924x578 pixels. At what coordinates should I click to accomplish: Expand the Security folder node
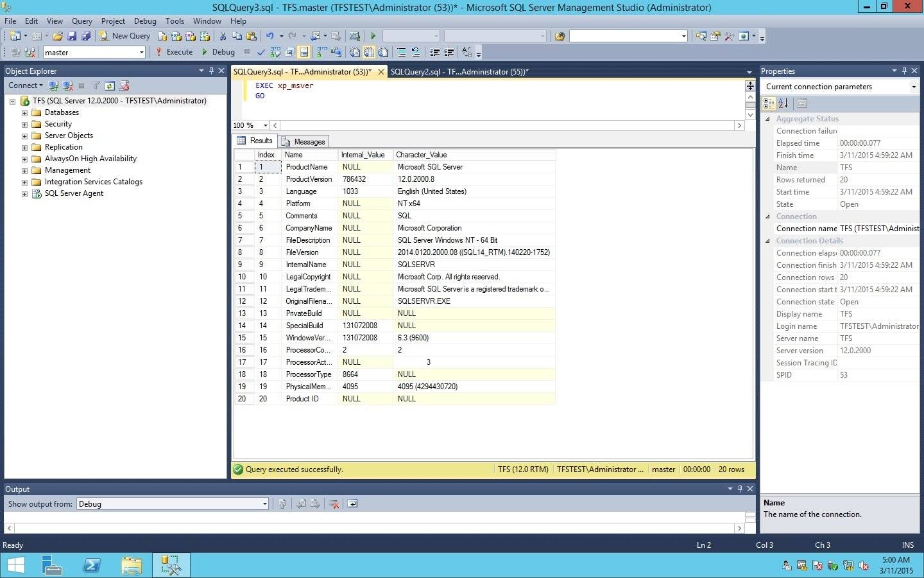click(x=24, y=124)
